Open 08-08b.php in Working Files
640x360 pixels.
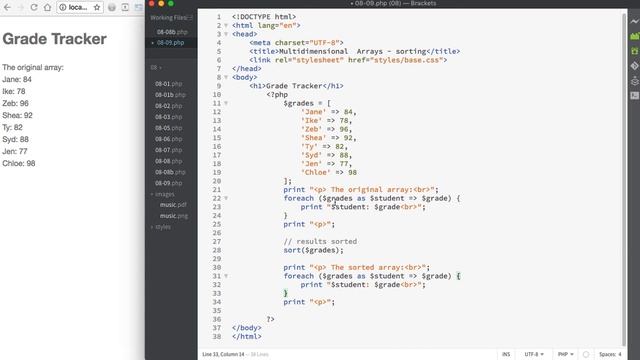[172, 32]
